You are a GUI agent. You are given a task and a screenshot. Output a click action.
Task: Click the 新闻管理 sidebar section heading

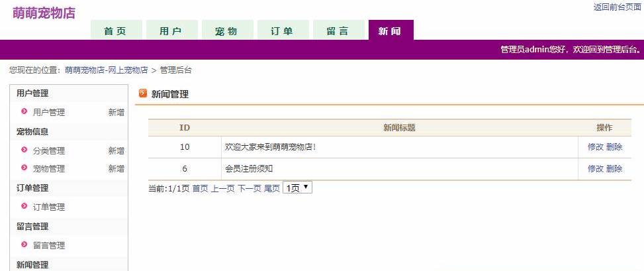[32, 265]
